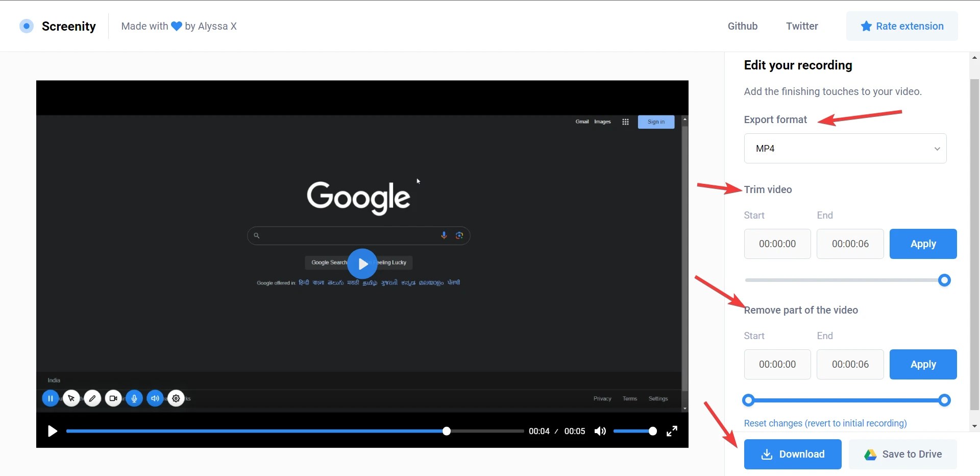
Task: Open the Twitter page
Action: pos(802,26)
